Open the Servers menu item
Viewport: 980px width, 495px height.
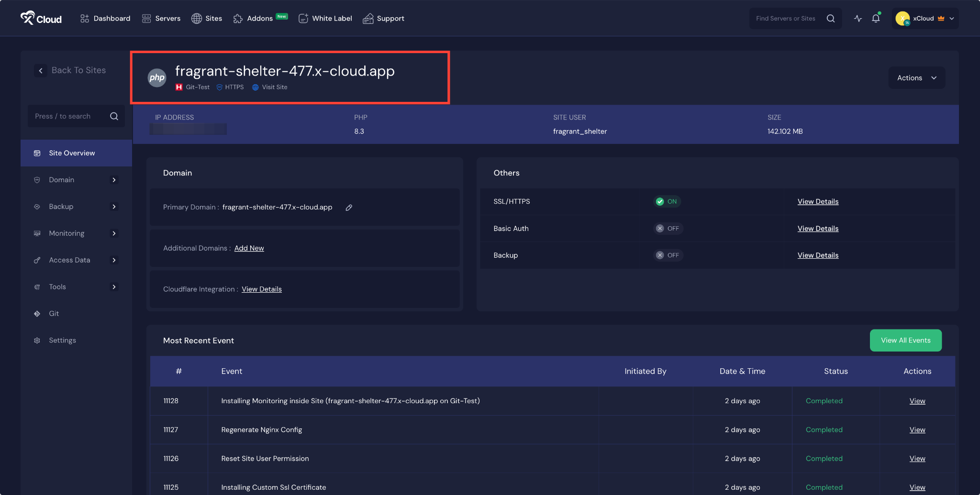161,19
